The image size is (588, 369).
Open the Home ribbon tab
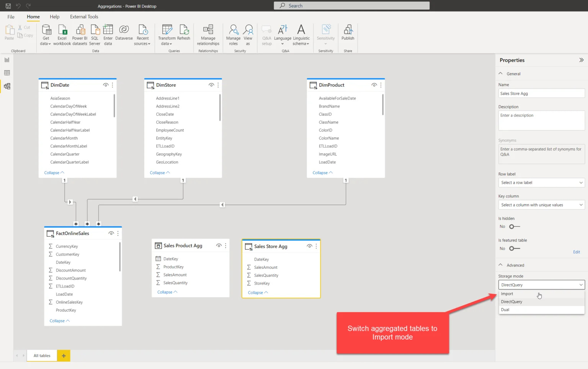pos(33,17)
